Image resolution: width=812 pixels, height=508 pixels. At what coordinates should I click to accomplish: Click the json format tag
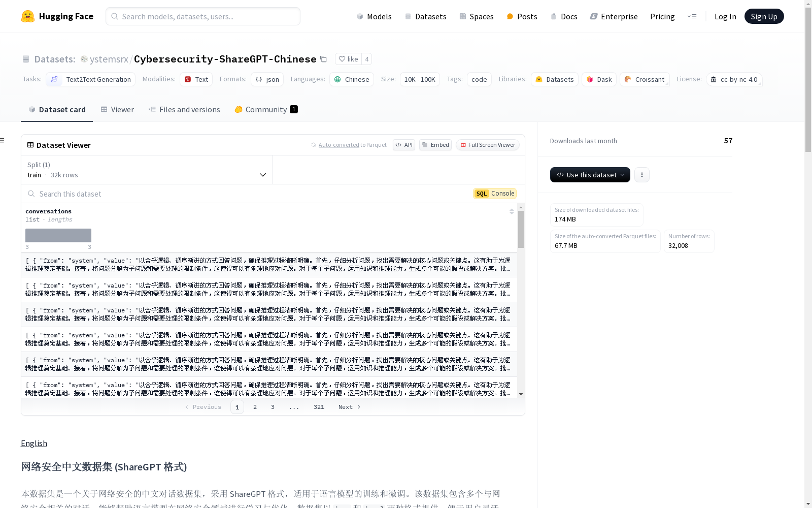click(x=267, y=79)
